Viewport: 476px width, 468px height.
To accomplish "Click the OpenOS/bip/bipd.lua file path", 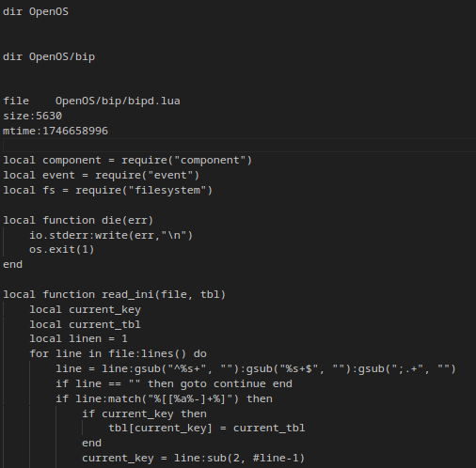I will (118, 101).
